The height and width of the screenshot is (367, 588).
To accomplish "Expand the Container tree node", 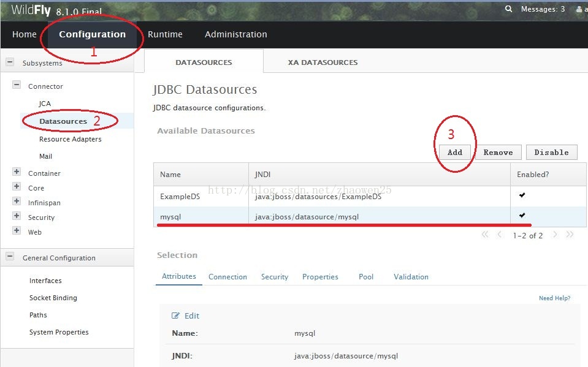I will (x=17, y=172).
